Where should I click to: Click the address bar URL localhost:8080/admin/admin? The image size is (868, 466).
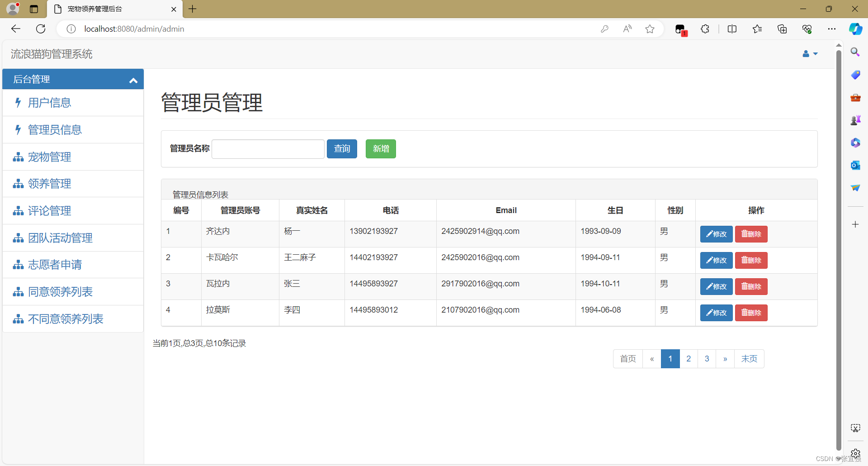[x=134, y=29]
